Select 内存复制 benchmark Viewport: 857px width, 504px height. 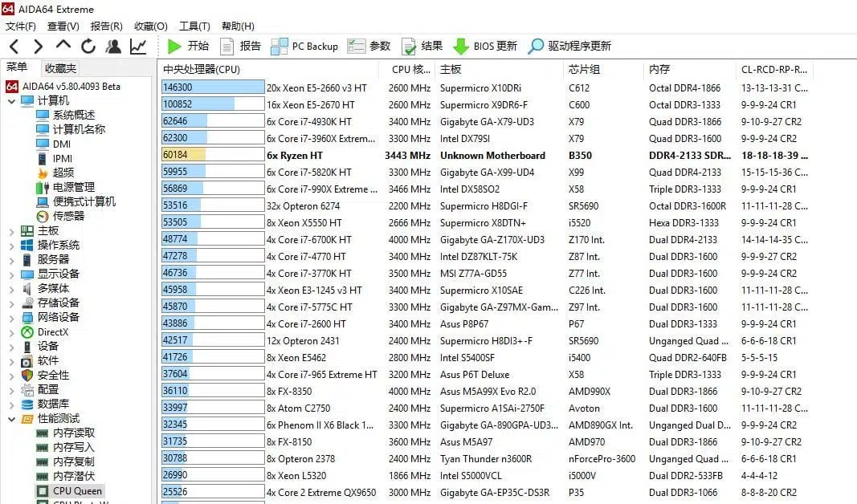[x=66, y=462]
